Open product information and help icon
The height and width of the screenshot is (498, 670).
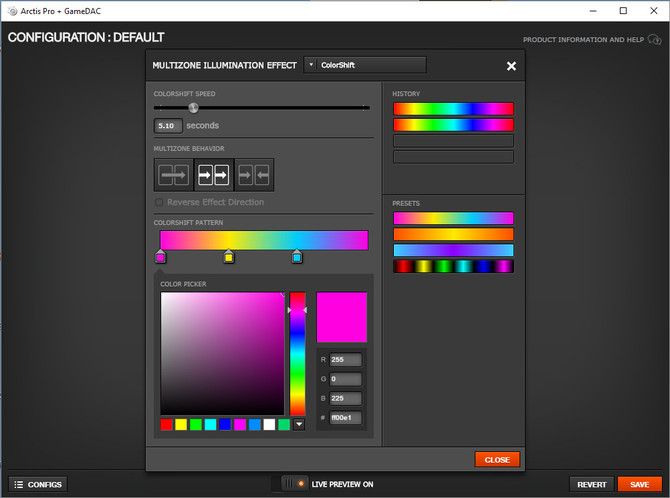[654, 40]
